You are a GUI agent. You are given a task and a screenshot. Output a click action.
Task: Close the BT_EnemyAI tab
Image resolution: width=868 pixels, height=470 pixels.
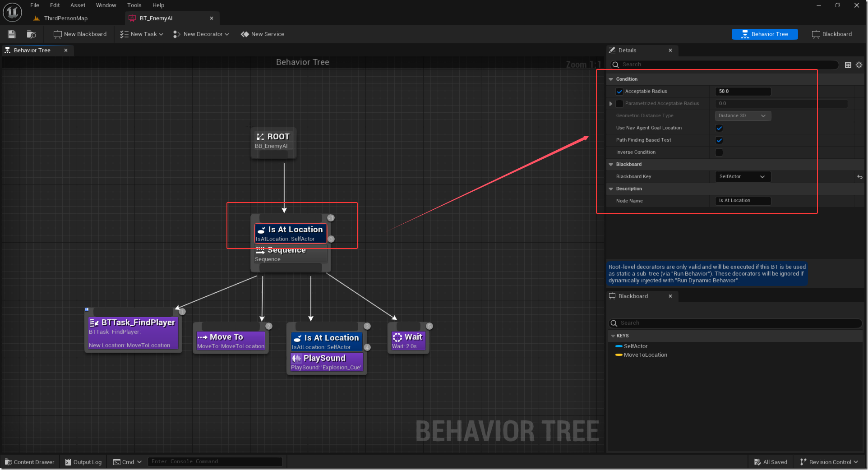point(212,18)
